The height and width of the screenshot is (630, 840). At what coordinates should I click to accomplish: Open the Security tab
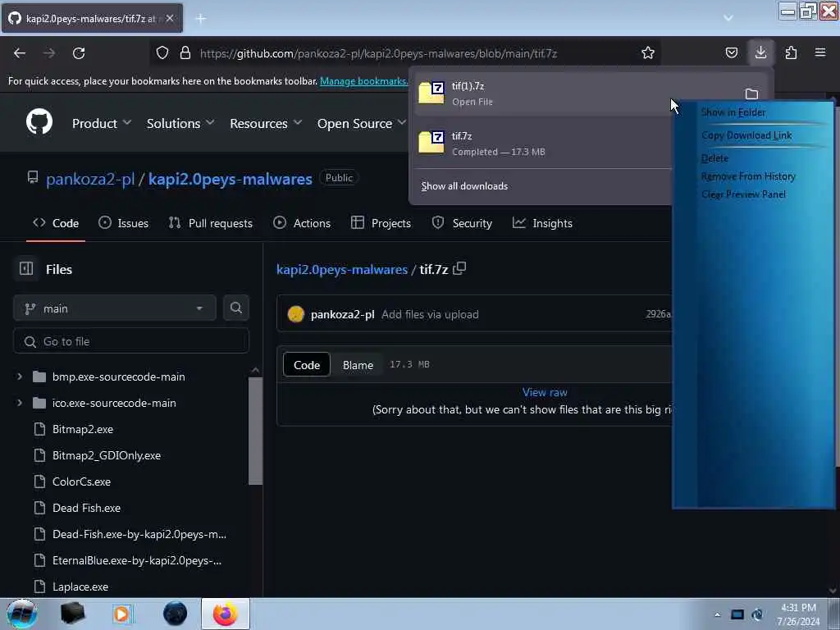[462, 223]
